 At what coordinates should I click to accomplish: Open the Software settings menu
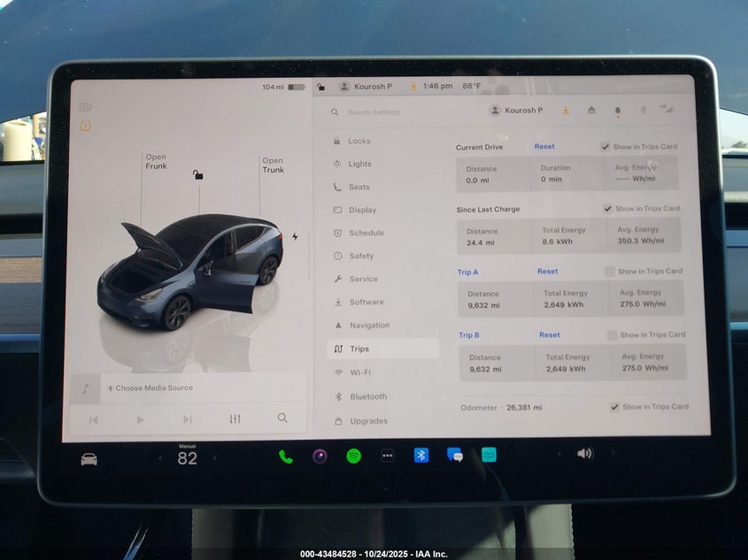pos(366,303)
